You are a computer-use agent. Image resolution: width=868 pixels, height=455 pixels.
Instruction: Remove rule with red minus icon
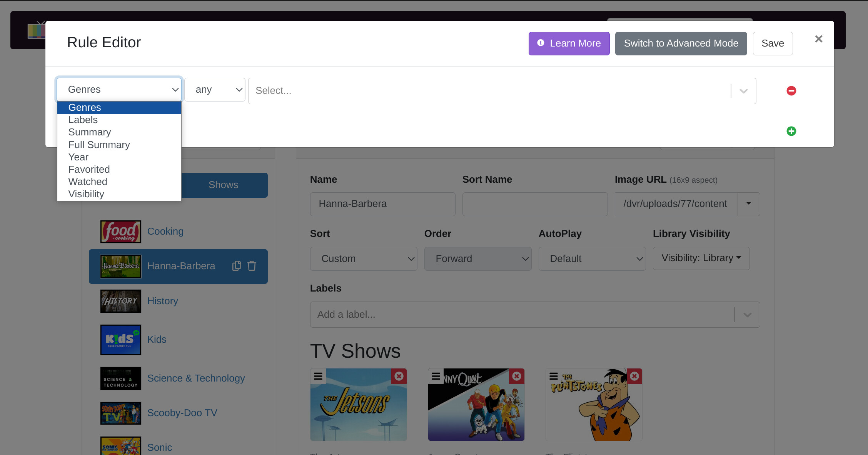(x=791, y=91)
